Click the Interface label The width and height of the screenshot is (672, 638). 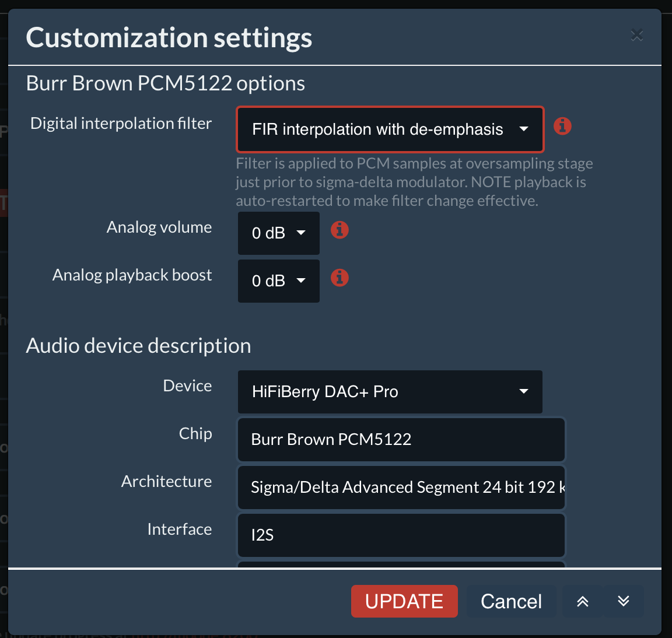(180, 529)
